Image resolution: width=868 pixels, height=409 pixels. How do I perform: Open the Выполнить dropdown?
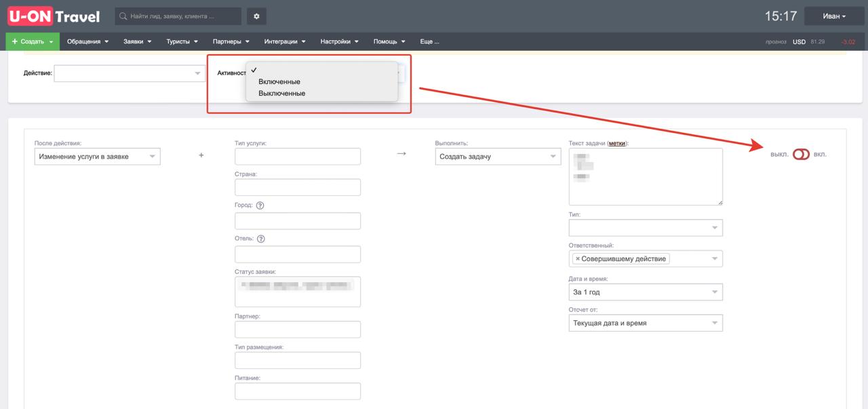click(x=498, y=157)
